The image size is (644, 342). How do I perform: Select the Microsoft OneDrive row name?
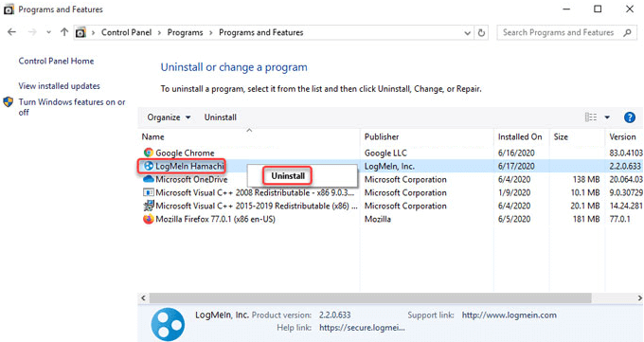(191, 179)
